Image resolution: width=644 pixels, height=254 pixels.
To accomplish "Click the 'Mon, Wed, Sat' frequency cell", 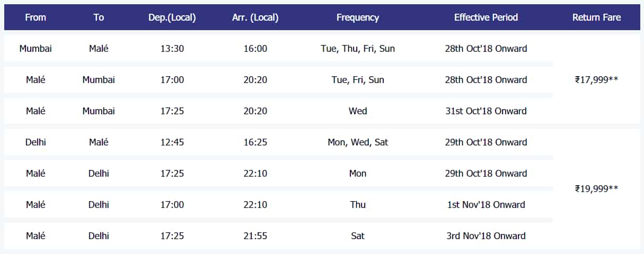I will (x=358, y=142).
